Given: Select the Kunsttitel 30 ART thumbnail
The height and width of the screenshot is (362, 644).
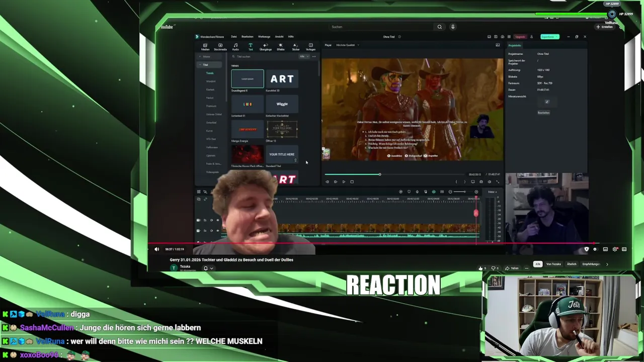Looking at the screenshot, I should pos(282,79).
